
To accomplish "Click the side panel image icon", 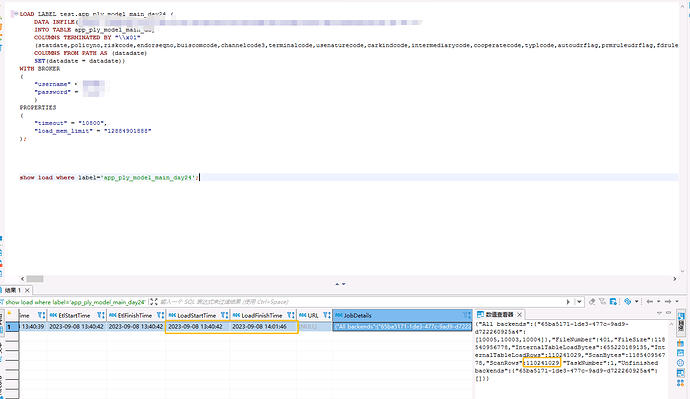I will (x=680, y=353).
